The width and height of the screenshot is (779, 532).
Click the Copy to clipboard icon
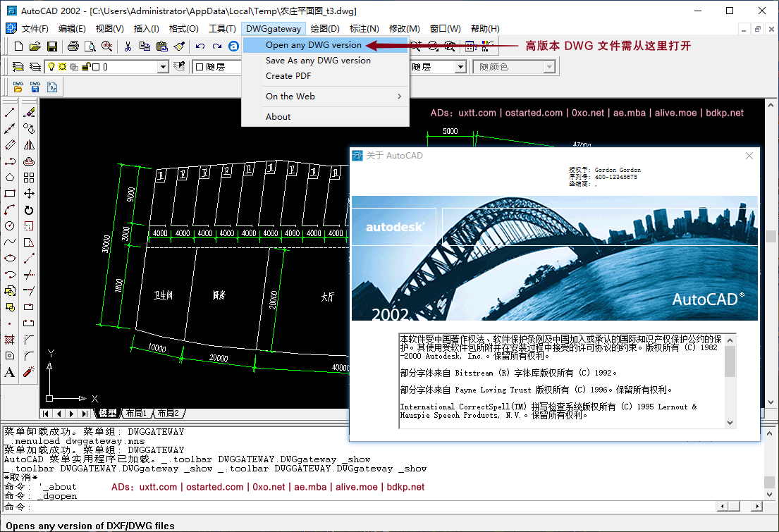pyautogui.click(x=145, y=47)
